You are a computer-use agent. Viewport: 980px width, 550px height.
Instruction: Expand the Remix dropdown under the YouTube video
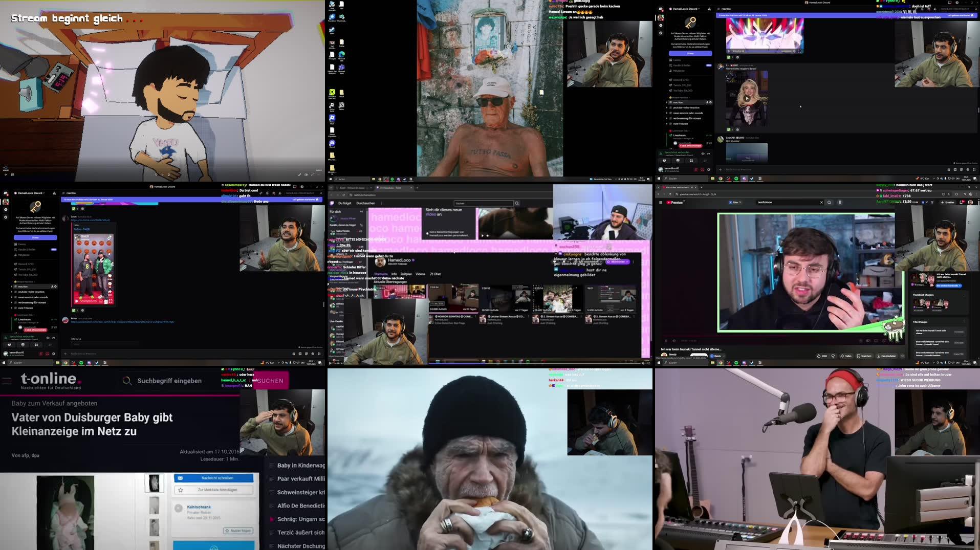pos(724,356)
